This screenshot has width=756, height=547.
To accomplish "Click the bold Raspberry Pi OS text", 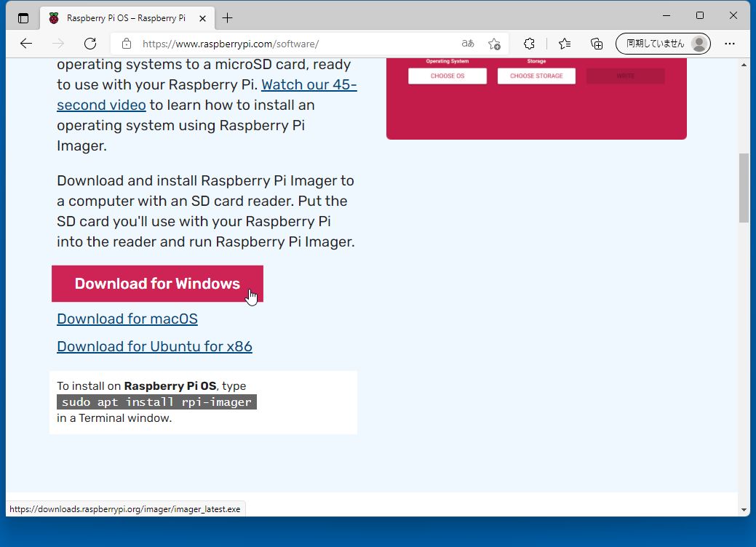I will 170,386.
